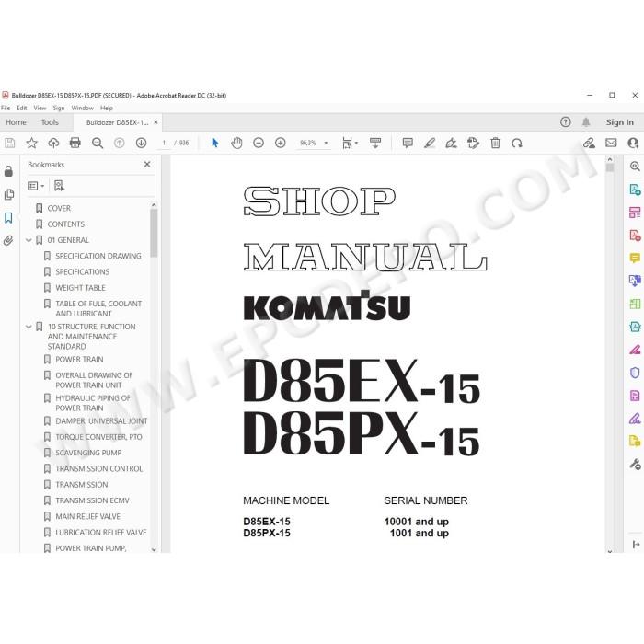The image size is (644, 644).
Task: Rotate the page view
Action: [x=517, y=143]
